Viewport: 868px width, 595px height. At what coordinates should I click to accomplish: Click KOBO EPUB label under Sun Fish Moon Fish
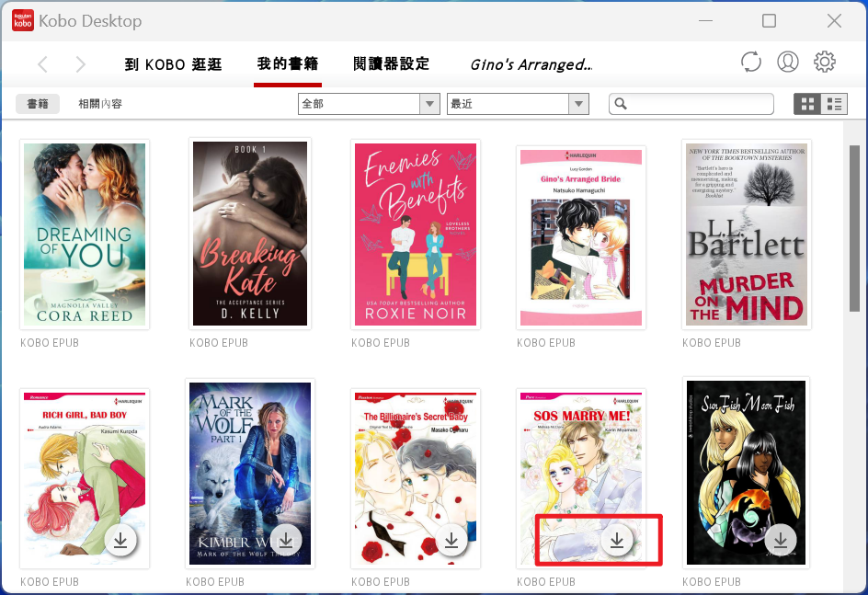(x=712, y=582)
